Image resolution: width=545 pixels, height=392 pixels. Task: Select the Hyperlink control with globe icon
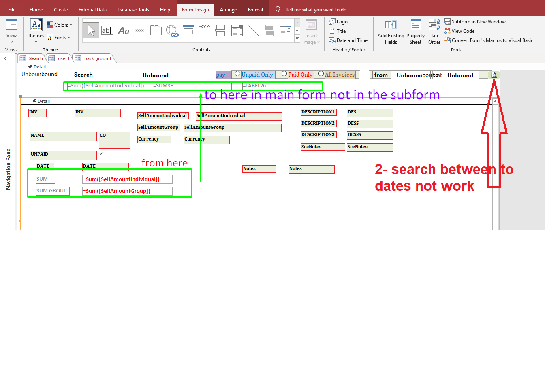[171, 30]
